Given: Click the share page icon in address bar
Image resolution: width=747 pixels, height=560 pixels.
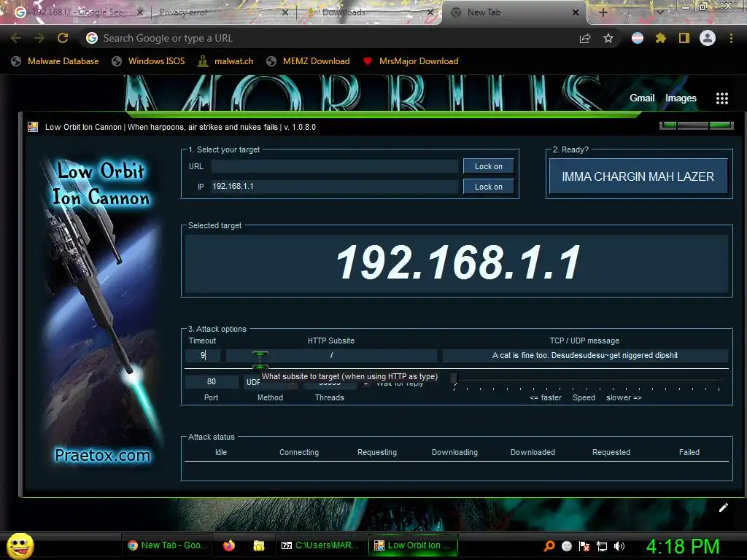Looking at the screenshot, I should coord(585,39).
